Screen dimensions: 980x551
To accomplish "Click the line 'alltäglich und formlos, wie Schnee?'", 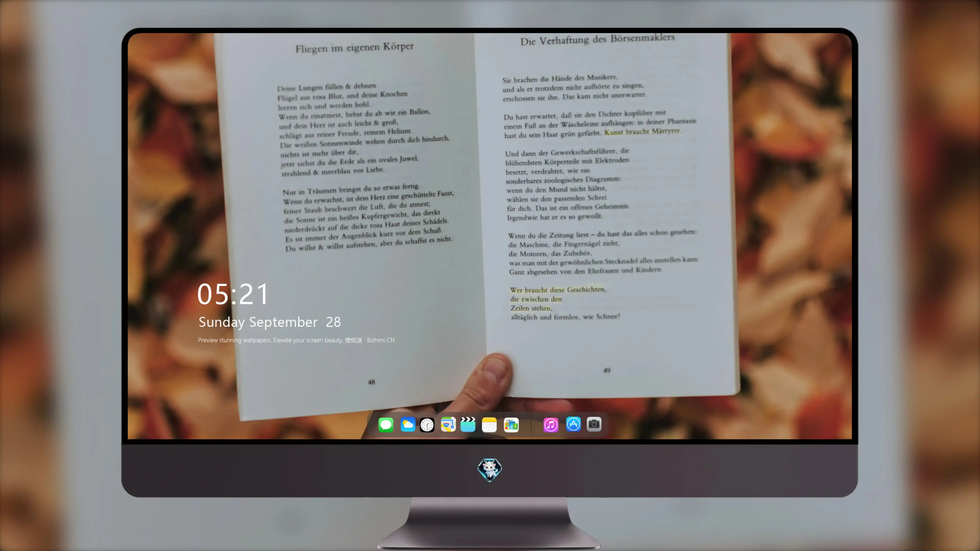I will (565, 316).
